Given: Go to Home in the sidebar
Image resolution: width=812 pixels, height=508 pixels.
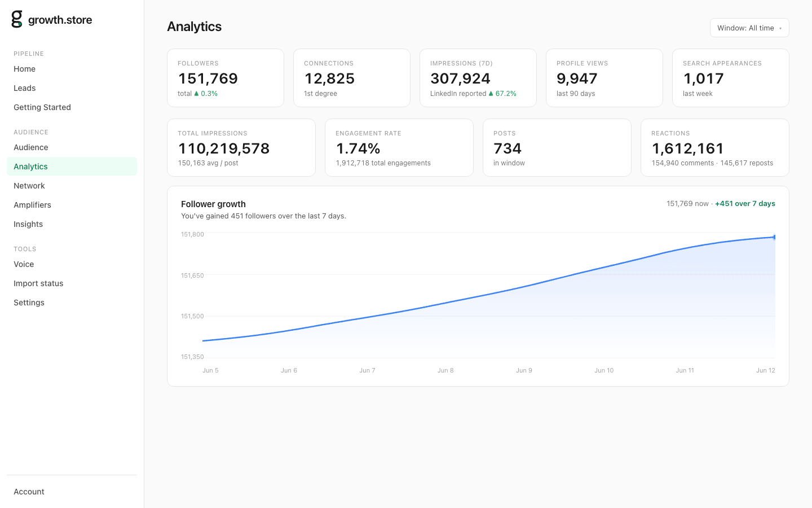Looking at the screenshot, I should tap(72, 69).
